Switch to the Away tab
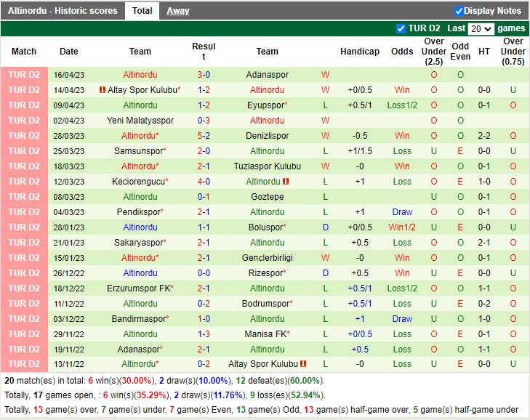 coord(177,11)
